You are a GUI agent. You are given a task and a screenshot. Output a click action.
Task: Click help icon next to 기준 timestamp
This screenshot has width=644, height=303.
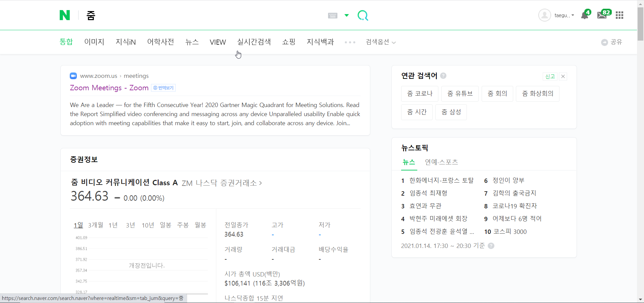click(x=491, y=246)
